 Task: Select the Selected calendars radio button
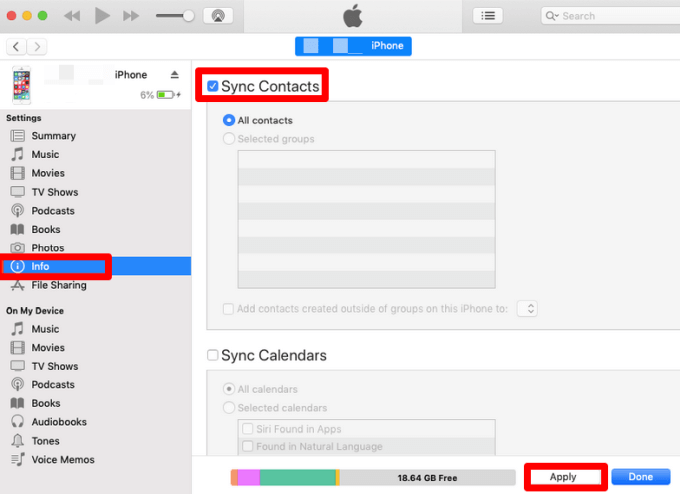point(229,408)
